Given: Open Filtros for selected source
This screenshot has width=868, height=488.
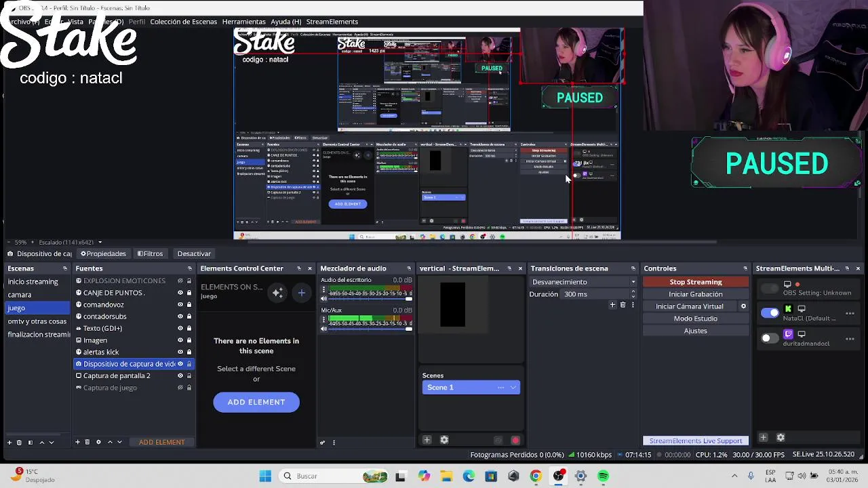Looking at the screenshot, I should pos(150,253).
